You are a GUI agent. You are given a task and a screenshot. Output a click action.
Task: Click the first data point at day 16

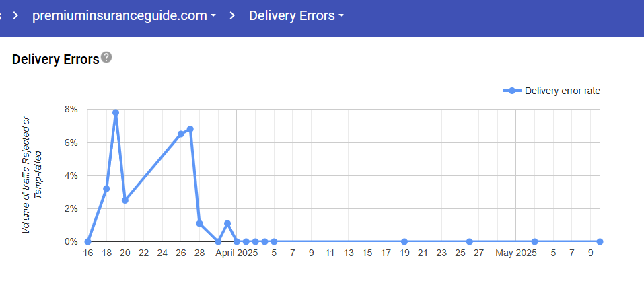point(88,241)
